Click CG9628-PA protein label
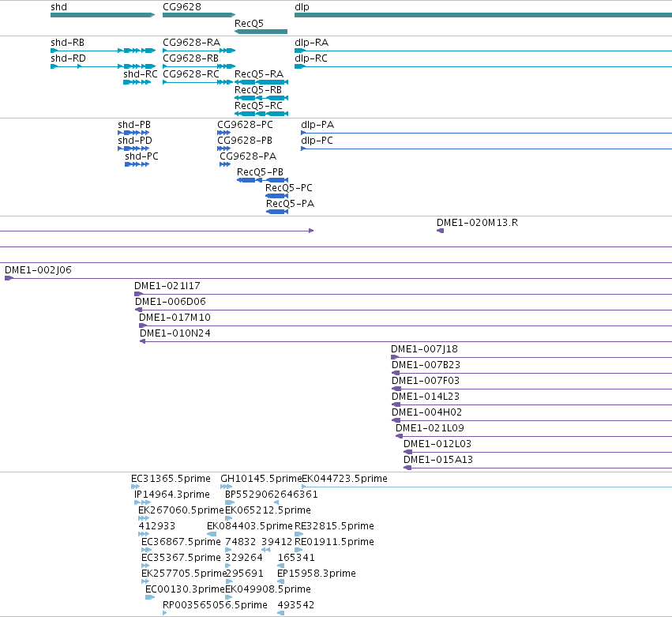 (x=248, y=156)
